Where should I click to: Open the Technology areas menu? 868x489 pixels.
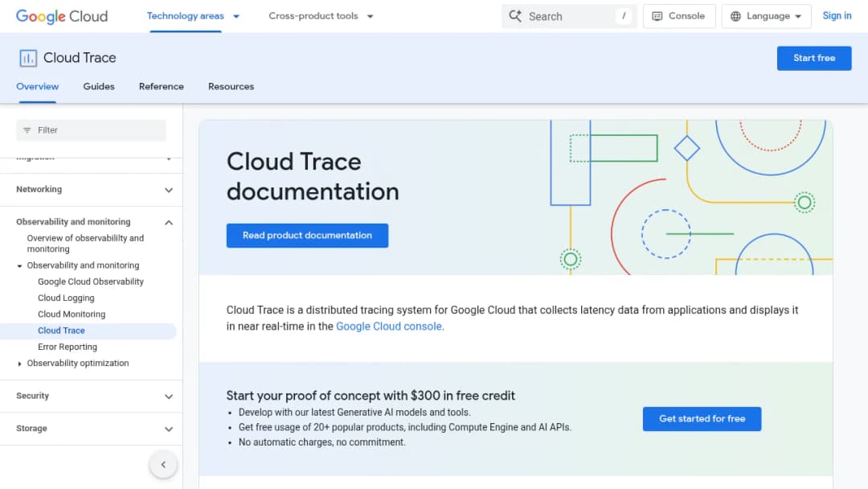coord(193,16)
